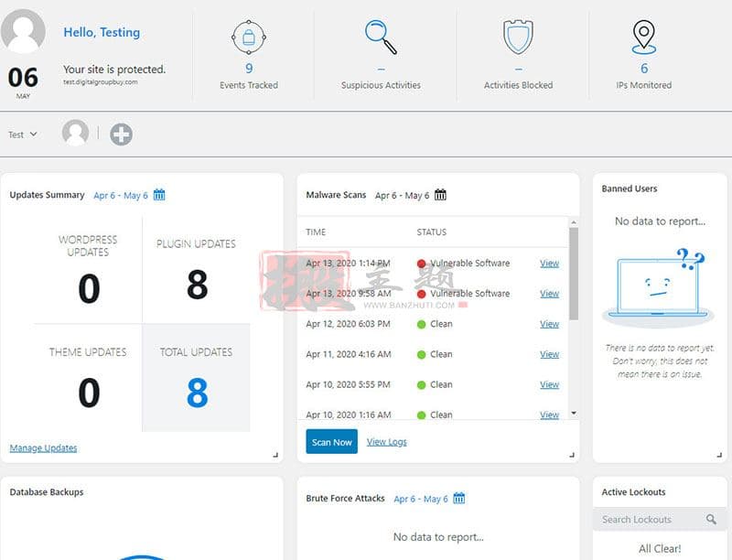
Task: Click the Events Tracked lock icon
Action: (x=249, y=38)
